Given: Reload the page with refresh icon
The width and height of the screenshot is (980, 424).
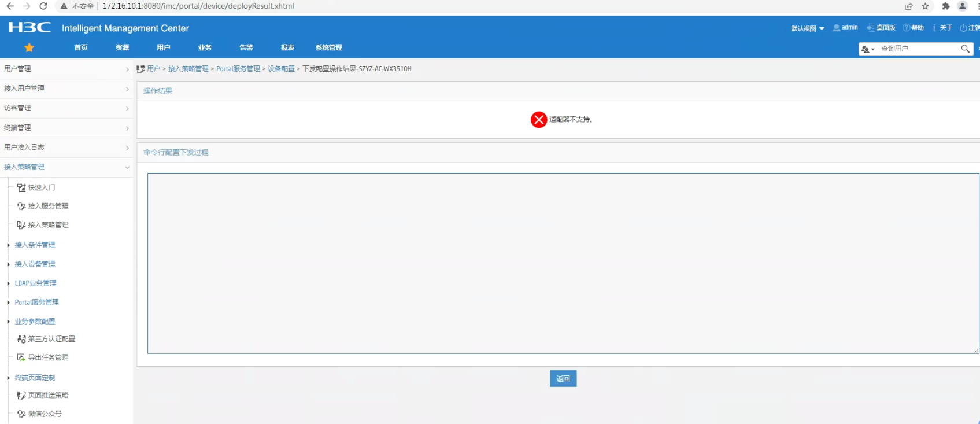Looking at the screenshot, I should click(43, 6).
